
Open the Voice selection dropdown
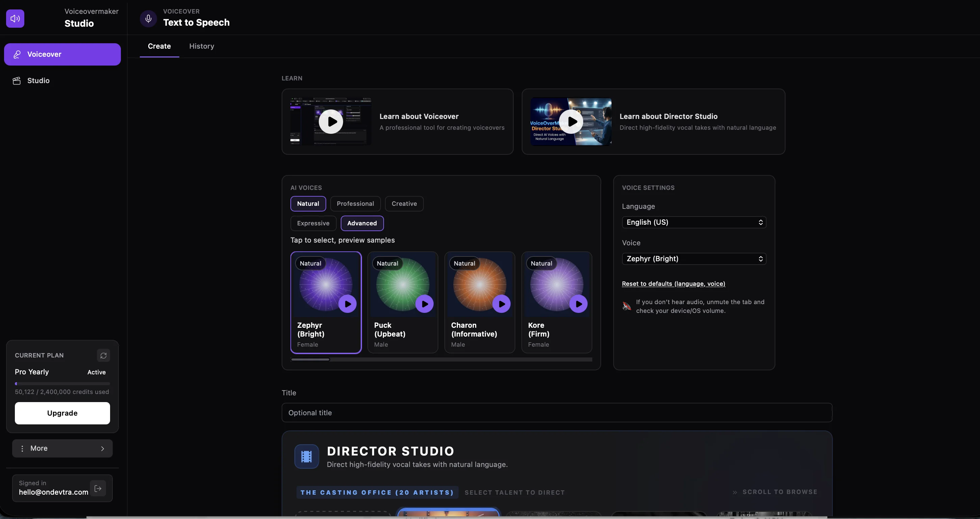[x=694, y=258]
